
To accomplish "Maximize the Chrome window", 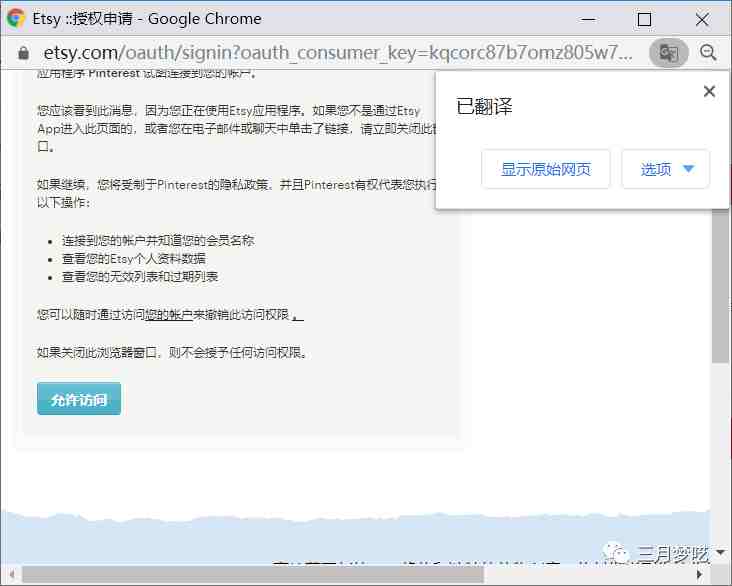I will point(644,20).
